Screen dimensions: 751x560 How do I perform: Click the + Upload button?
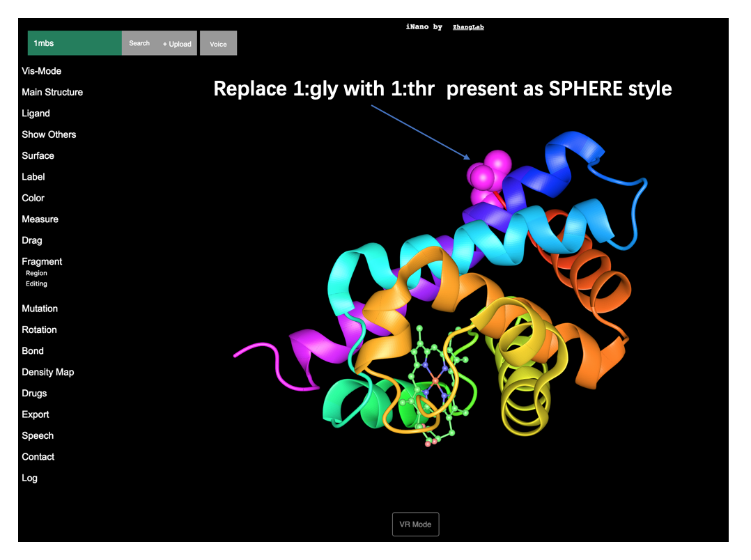177,44
